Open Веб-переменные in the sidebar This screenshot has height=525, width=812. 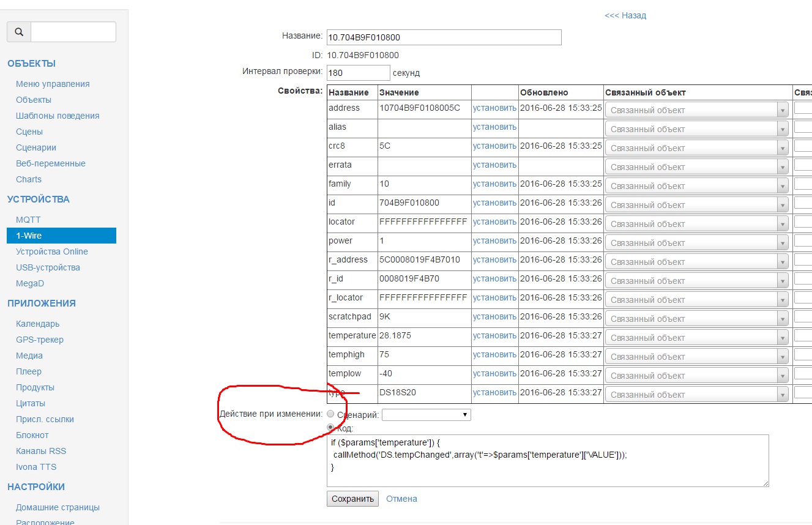(51, 163)
